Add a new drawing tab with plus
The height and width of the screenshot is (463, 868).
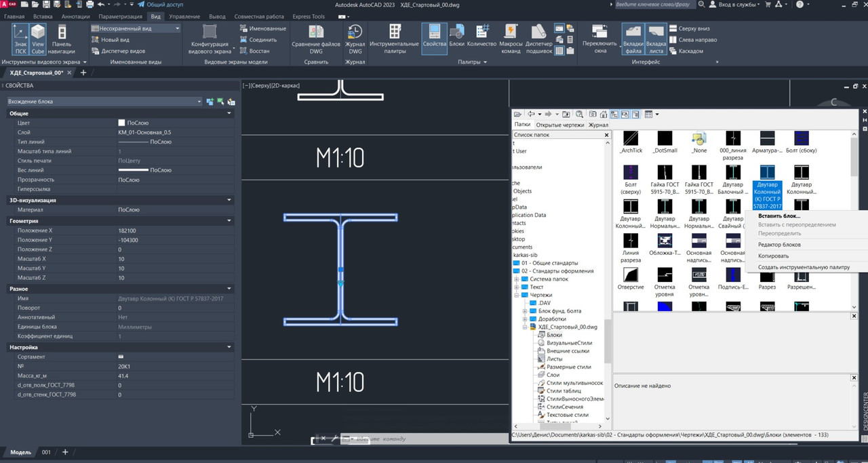tap(83, 73)
